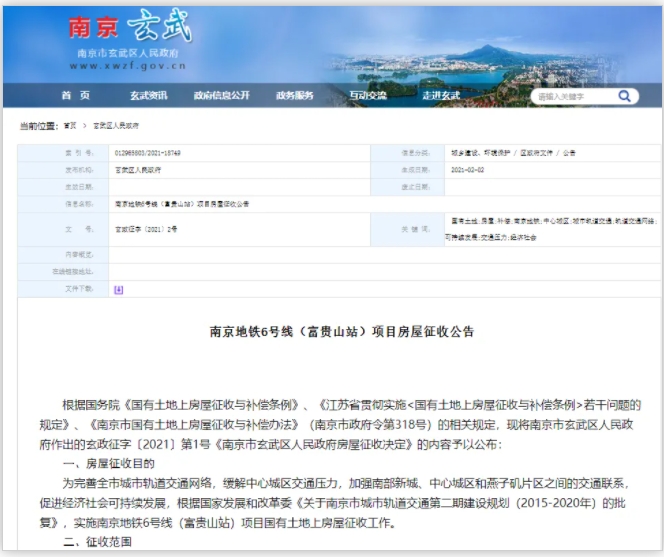Open the 首页 navigation tab
Image resolution: width=664 pixels, height=557 pixels.
click(x=75, y=96)
